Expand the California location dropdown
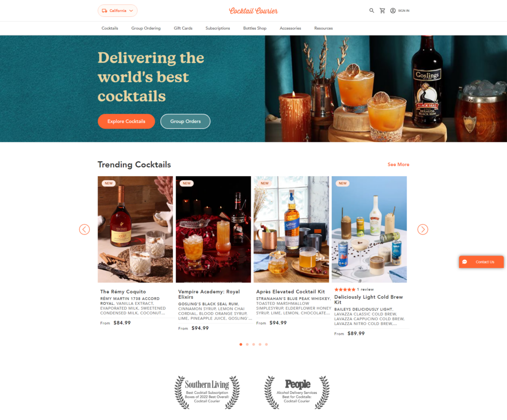507x420 pixels. (x=117, y=11)
